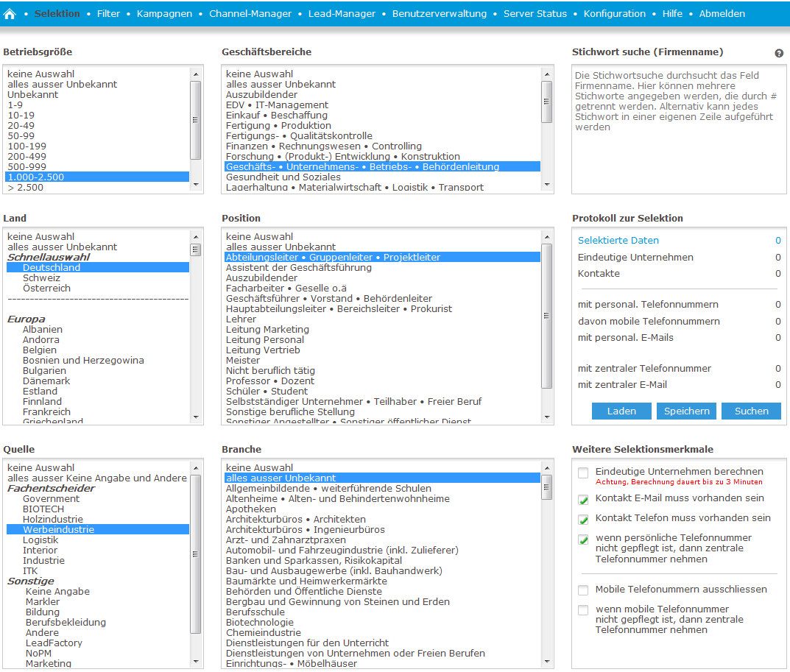Screen dimensions: 790x672
Task: Select the Selektion menu item
Action: [57, 13]
